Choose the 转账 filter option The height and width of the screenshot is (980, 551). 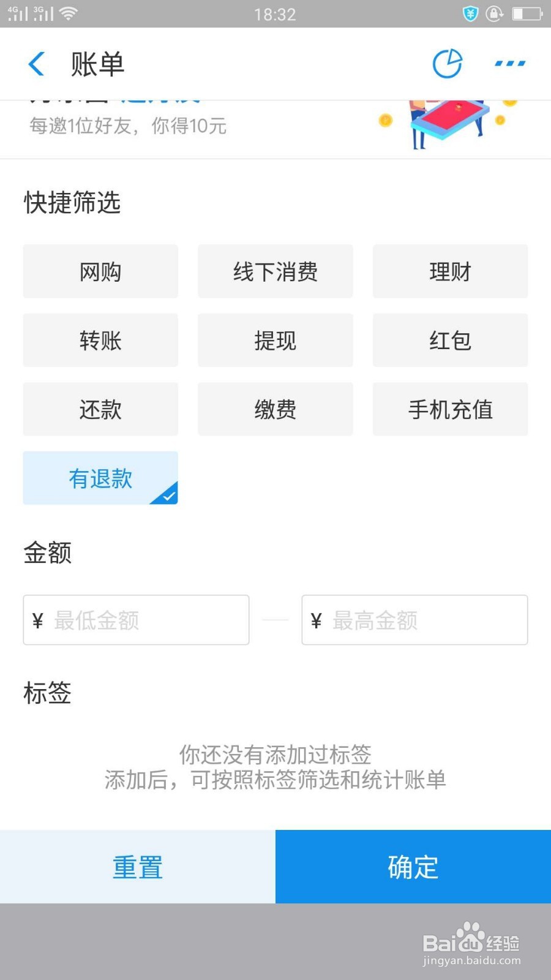pyautogui.click(x=100, y=341)
